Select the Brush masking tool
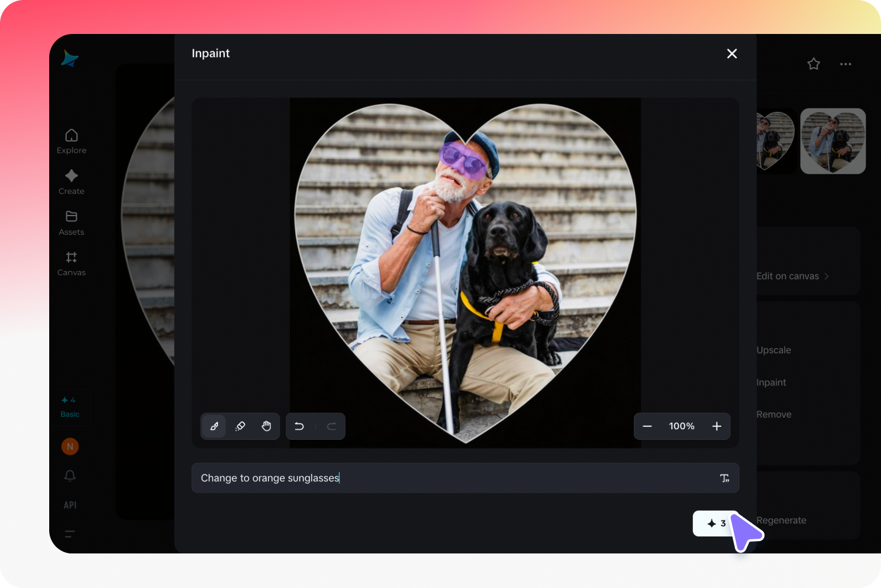Screen dimensions: 881x588 (x=214, y=426)
